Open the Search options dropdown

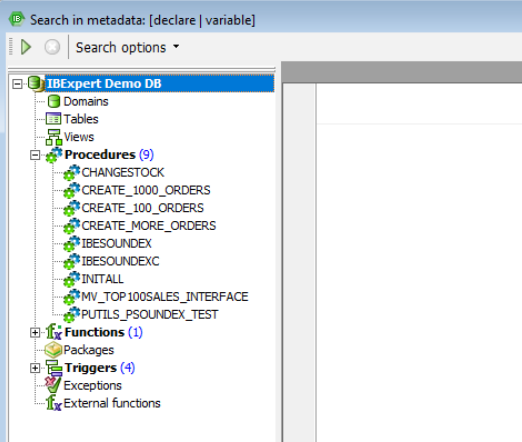[127, 47]
